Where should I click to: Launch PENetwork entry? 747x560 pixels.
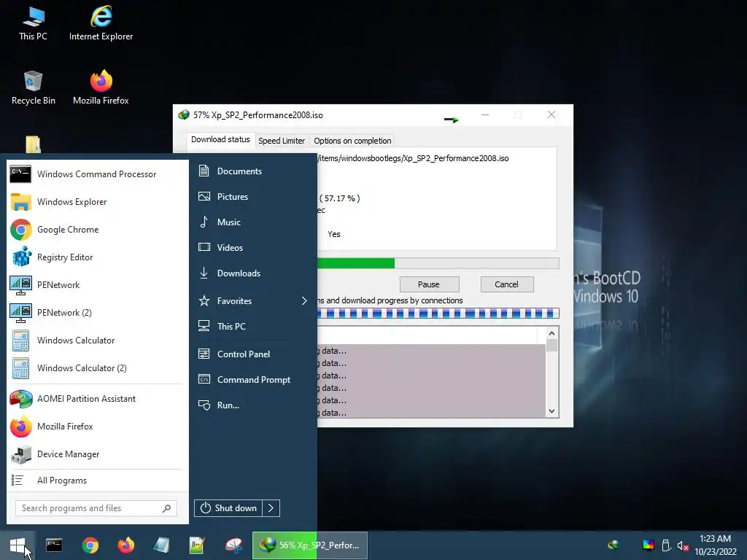click(97, 285)
